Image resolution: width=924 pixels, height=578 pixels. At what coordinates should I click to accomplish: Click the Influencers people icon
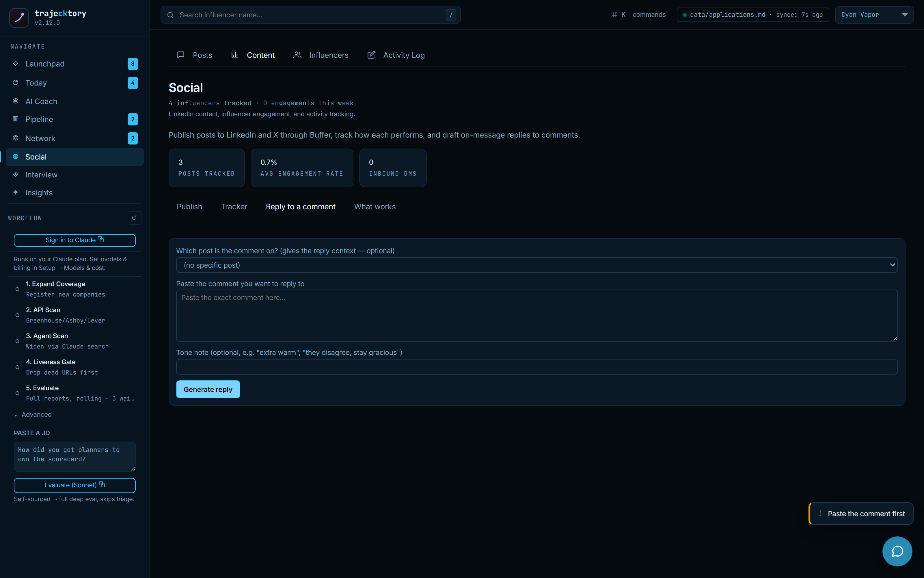click(x=297, y=55)
